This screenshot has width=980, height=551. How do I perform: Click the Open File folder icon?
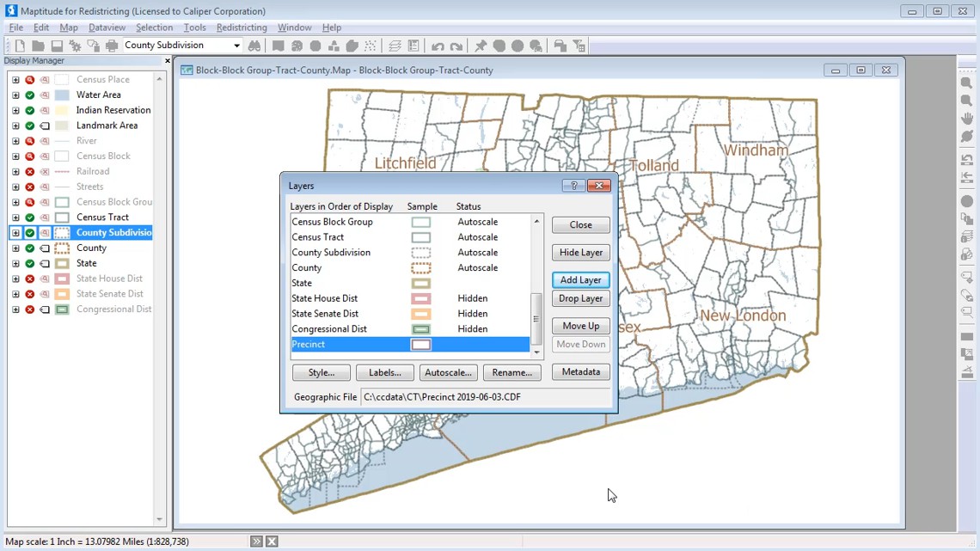click(x=37, y=45)
